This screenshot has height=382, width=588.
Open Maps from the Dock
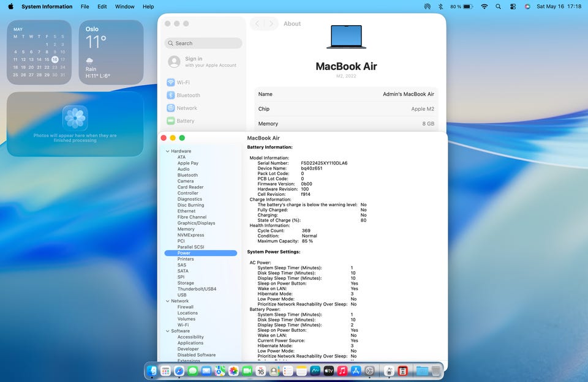(220, 371)
